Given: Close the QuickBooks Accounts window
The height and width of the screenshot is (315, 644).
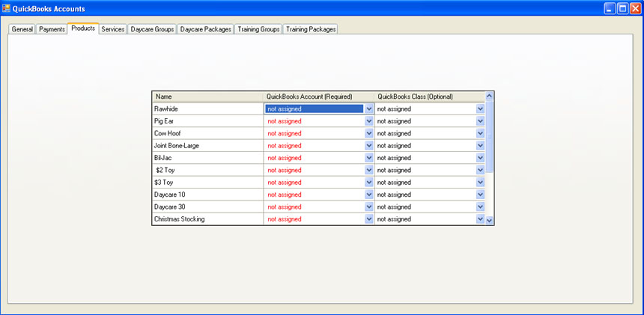Looking at the screenshot, I should coord(635,9).
